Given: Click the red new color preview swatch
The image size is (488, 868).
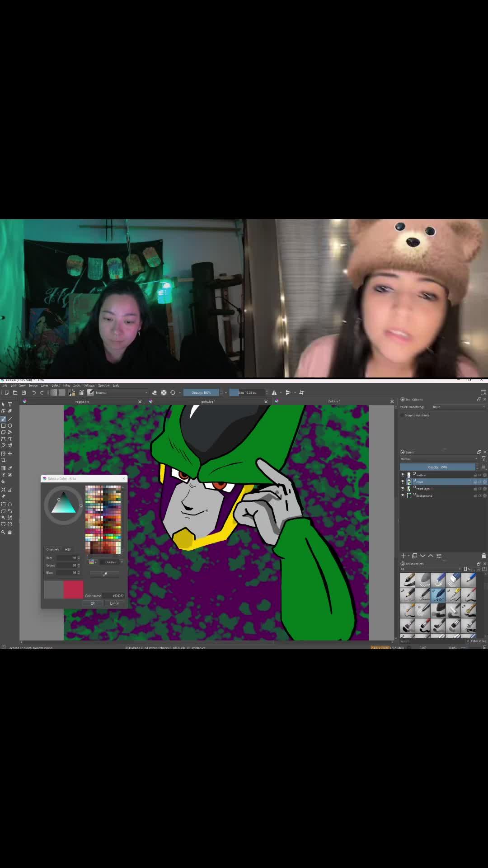Looking at the screenshot, I should [73, 590].
